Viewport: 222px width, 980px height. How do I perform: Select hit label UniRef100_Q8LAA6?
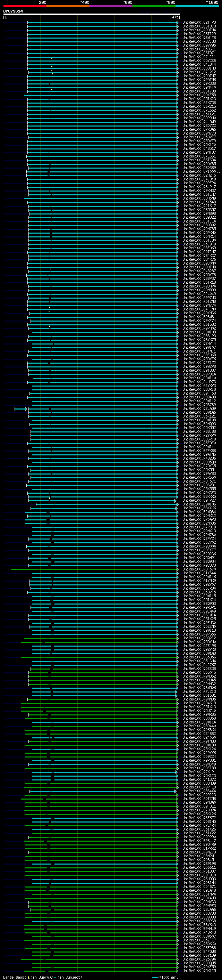pos(199,910)
